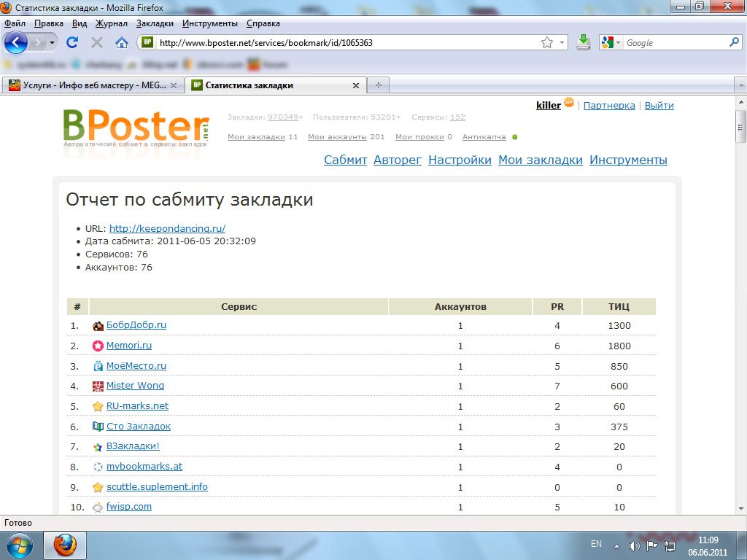
Task: Go to home page via house icon
Action: click(122, 43)
